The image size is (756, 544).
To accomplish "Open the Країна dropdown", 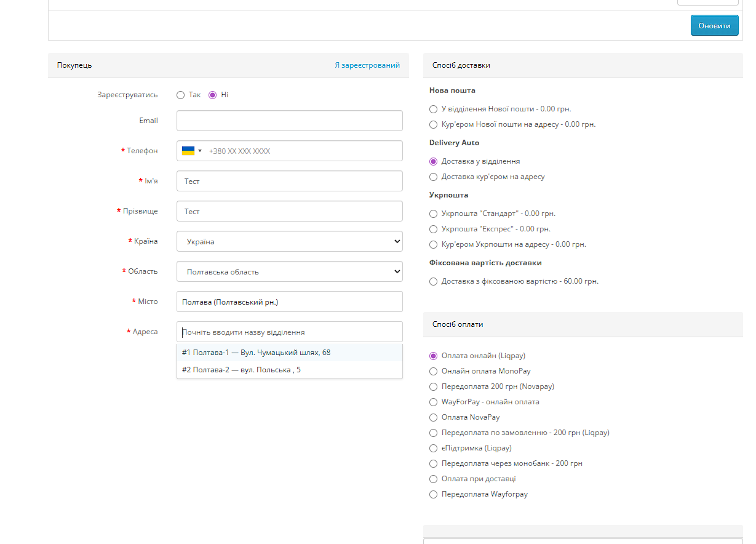I will [290, 241].
